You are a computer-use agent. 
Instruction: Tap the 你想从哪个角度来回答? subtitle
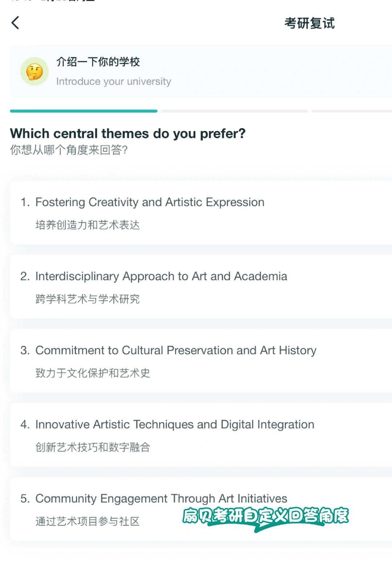click(69, 150)
